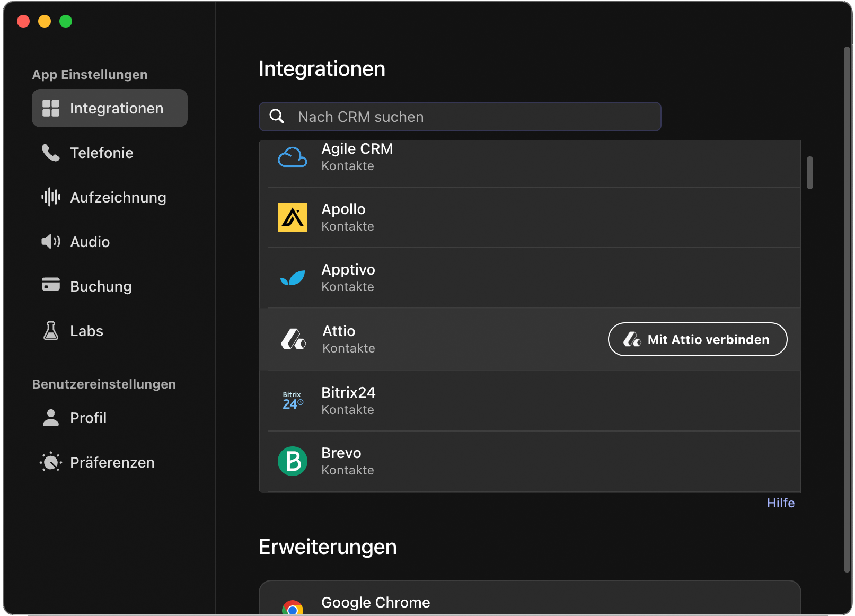Click the Audio speaker icon
The width and height of the screenshot is (855, 616).
(x=51, y=242)
